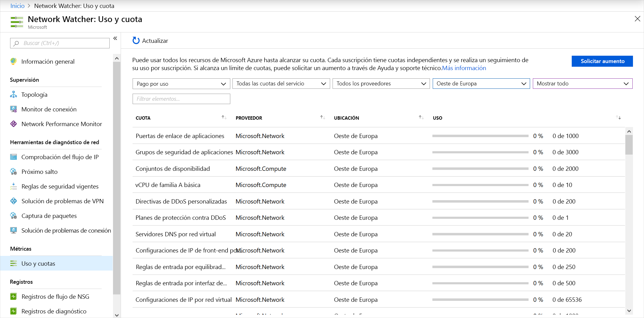Screen dimensions: 644x318
Task: Click the Buscar search field in sidebar
Action: pyautogui.click(x=60, y=43)
